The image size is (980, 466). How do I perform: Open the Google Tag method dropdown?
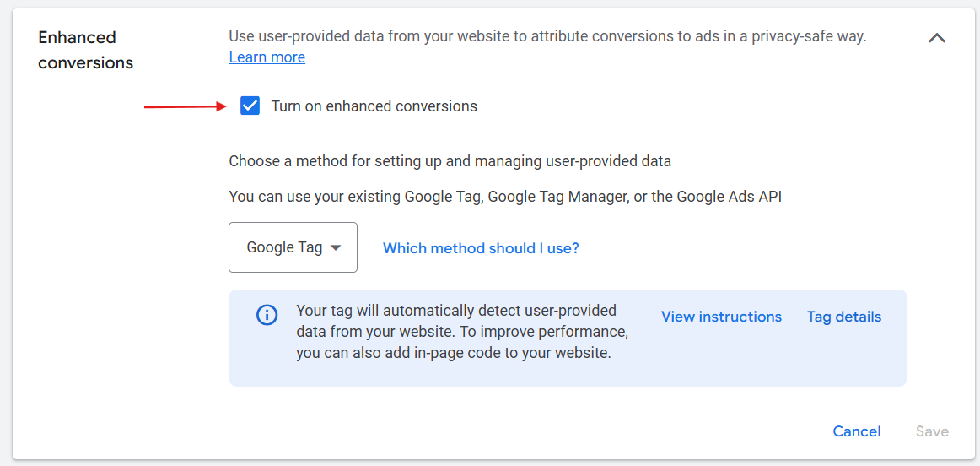(293, 247)
